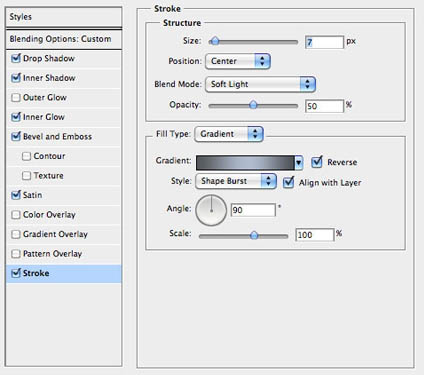Uncheck the Drop Shadow checkbox

(16, 59)
